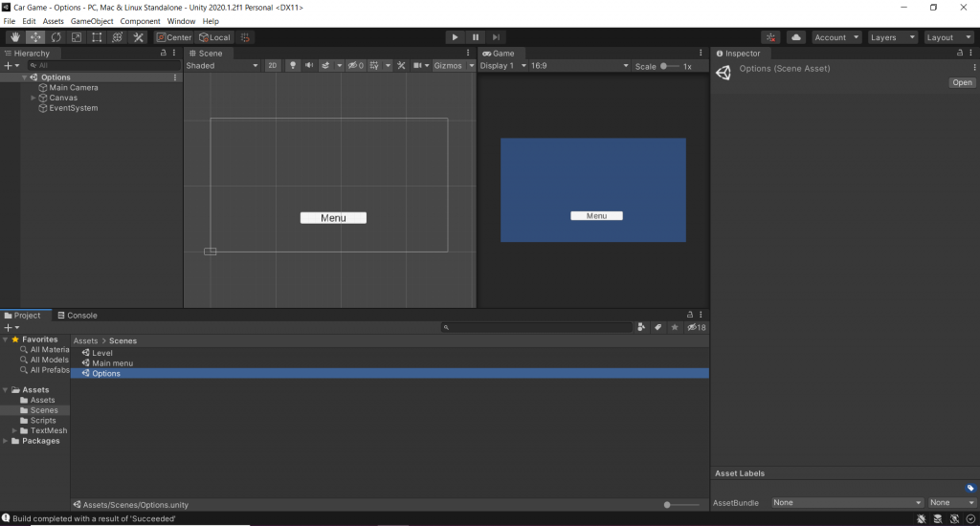
Task: Toggle the Center pivot button
Action: click(174, 37)
